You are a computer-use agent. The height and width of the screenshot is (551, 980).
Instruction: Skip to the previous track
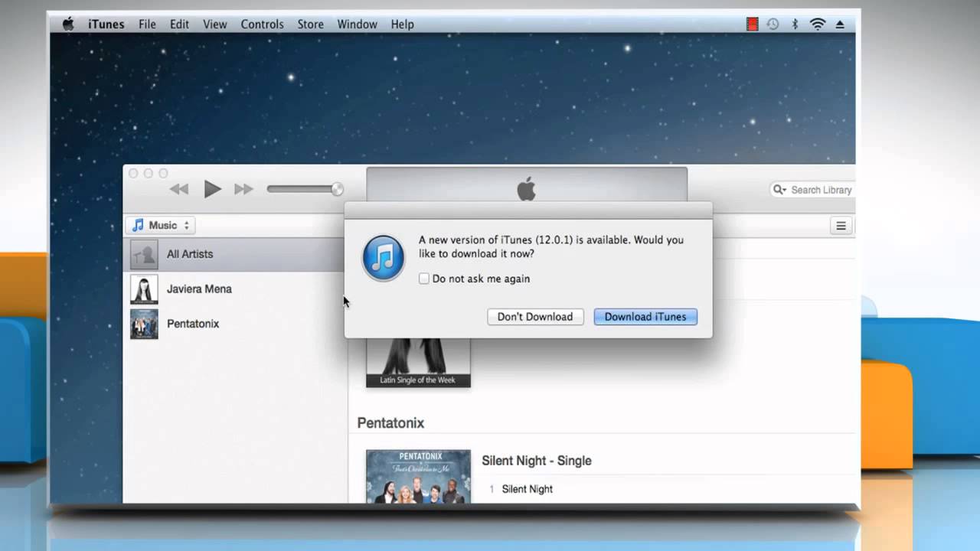point(179,189)
